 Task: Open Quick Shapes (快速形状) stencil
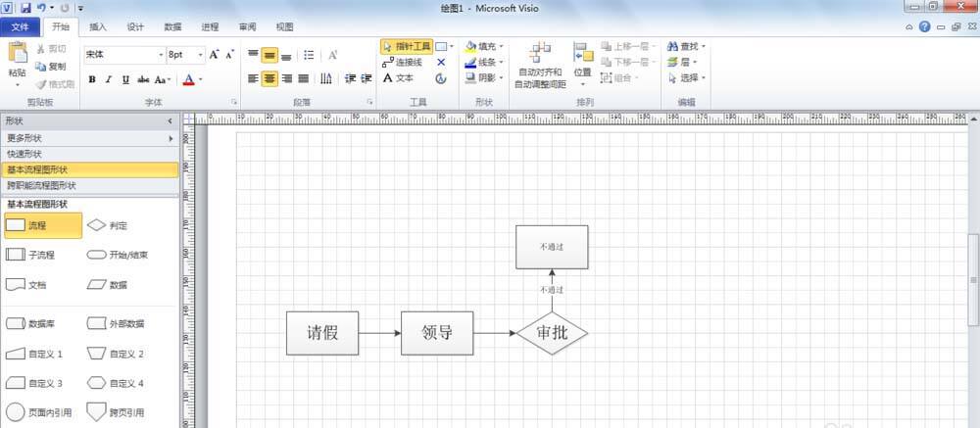tap(89, 154)
